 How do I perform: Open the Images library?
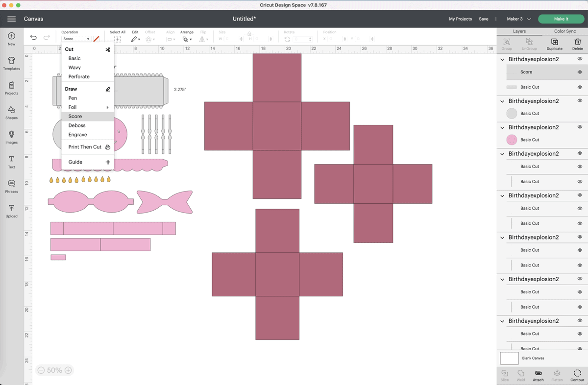(x=11, y=136)
